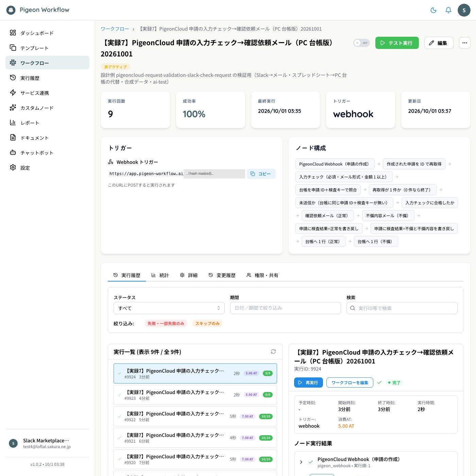This screenshot has height=476, width=476.
Task: Click the 実行ID等で検索 search field
Action: coord(402,308)
